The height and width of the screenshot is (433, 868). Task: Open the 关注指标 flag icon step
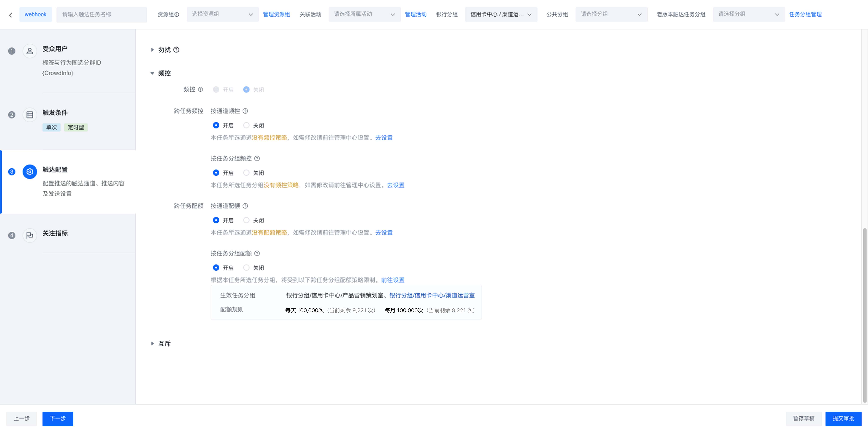click(30, 235)
